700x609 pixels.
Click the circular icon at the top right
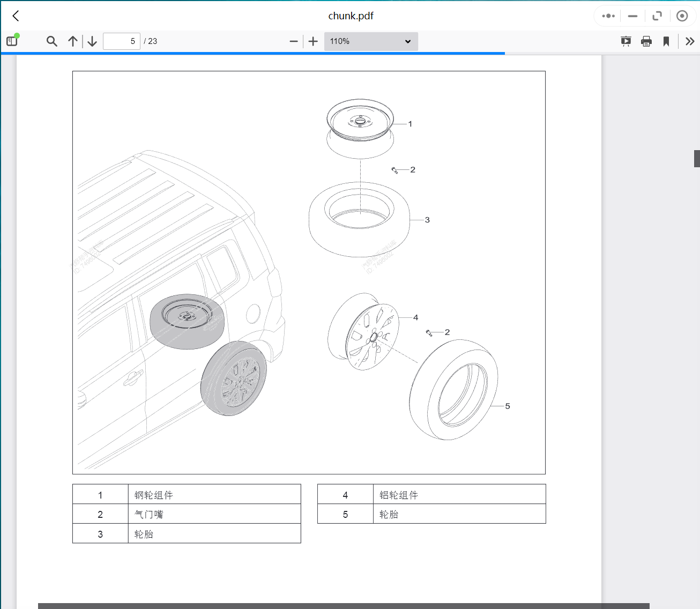(682, 16)
